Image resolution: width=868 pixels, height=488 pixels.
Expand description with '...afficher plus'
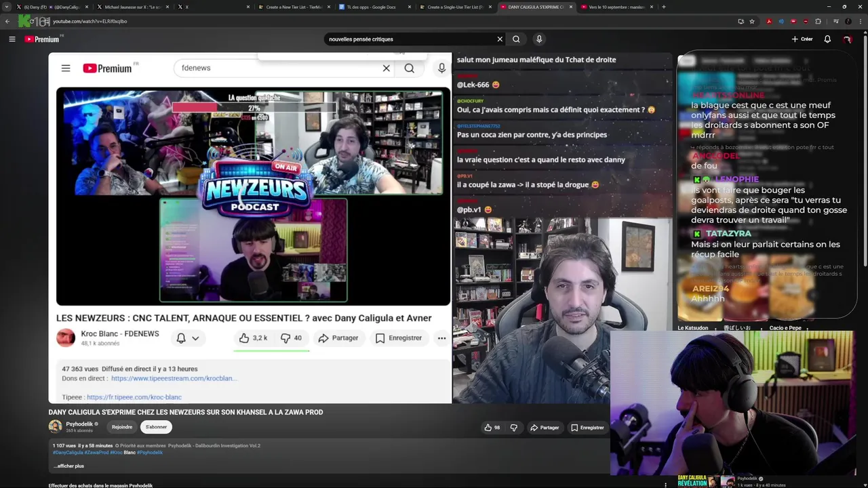tap(68, 466)
